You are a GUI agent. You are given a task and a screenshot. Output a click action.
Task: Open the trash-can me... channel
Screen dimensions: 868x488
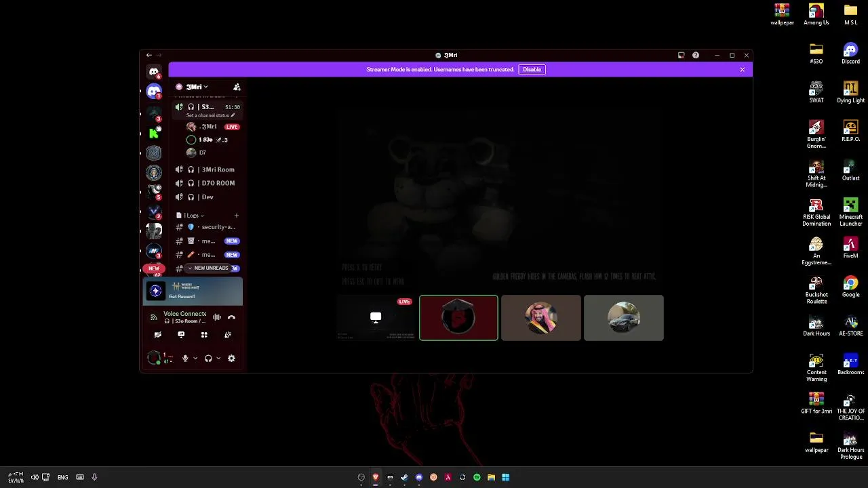coord(207,241)
